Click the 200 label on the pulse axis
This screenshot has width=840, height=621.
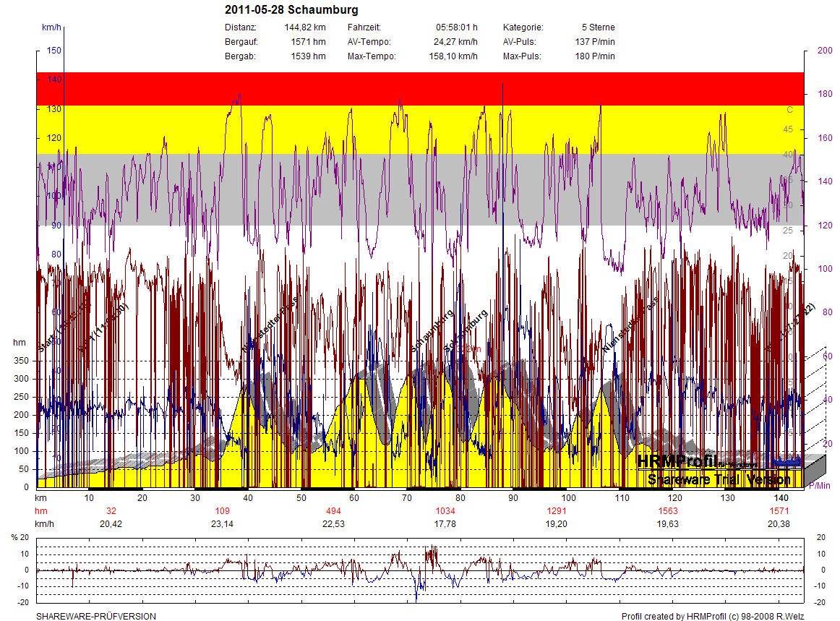(824, 51)
